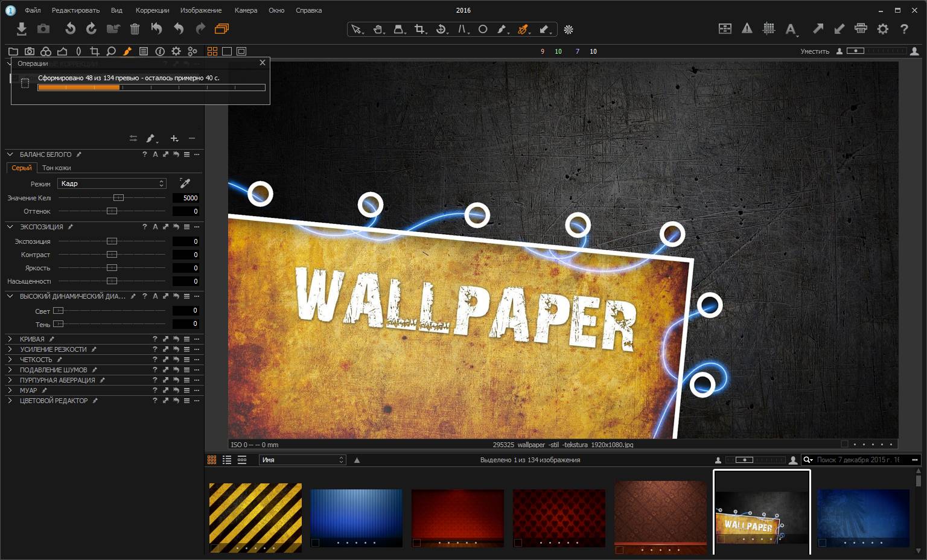Click the Import images icon
Viewport: 927px width, 560px height.
click(22, 28)
